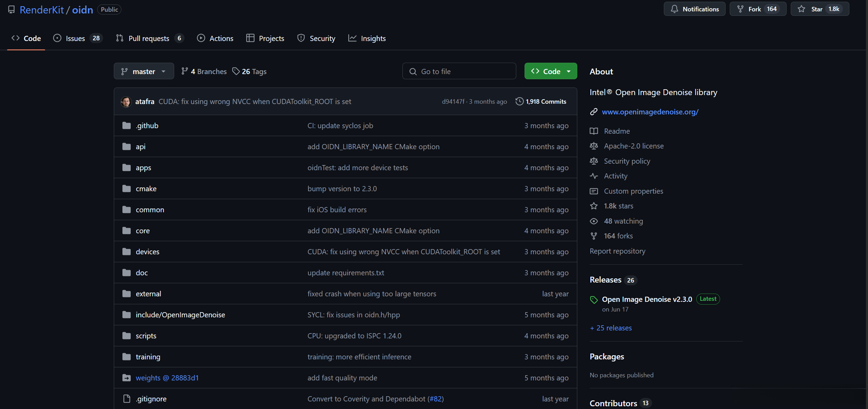
Task: Expand the master branch dropdown
Action: pos(144,71)
